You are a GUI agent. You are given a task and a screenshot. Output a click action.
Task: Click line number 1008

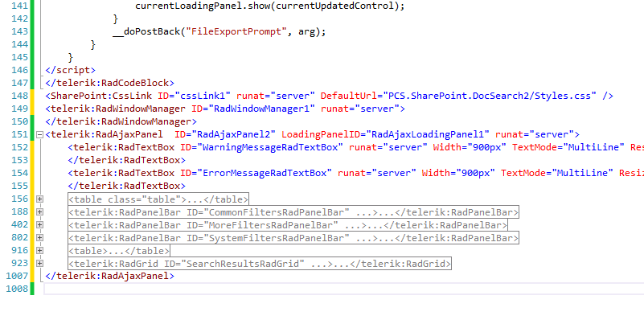click(x=17, y=289)
